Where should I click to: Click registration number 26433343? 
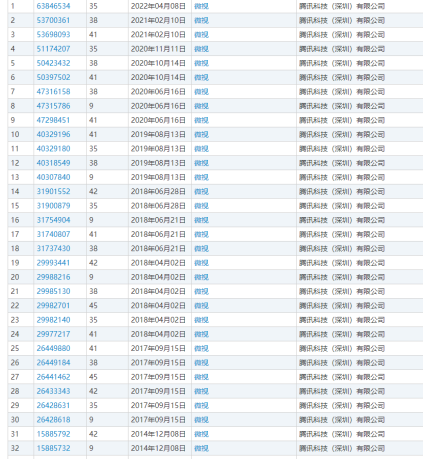53,391
